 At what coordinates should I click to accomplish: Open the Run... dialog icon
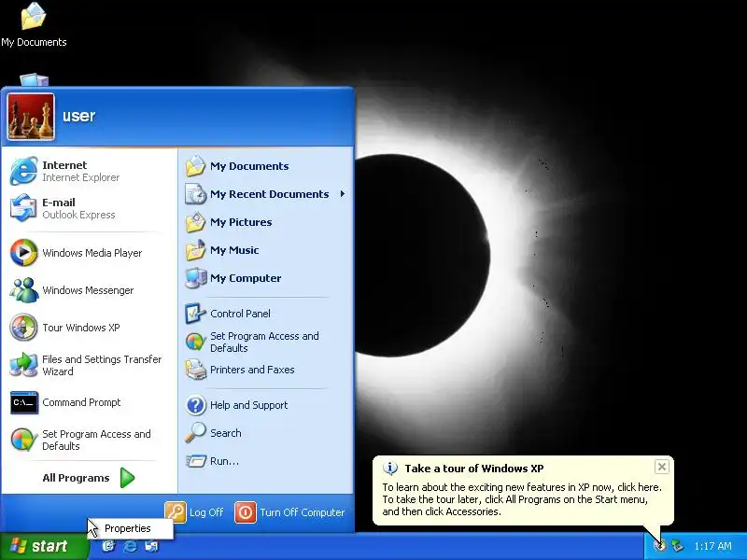pos(195,461)
